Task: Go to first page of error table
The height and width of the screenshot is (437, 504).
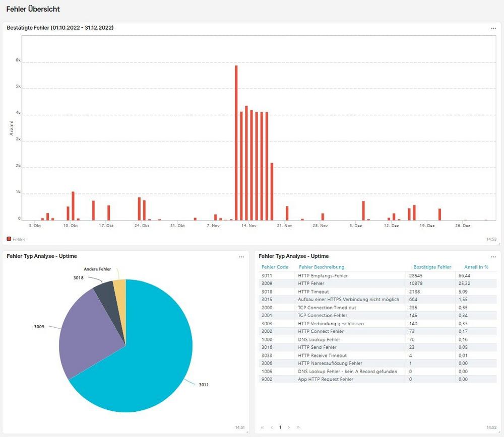Action: (263, 427)
